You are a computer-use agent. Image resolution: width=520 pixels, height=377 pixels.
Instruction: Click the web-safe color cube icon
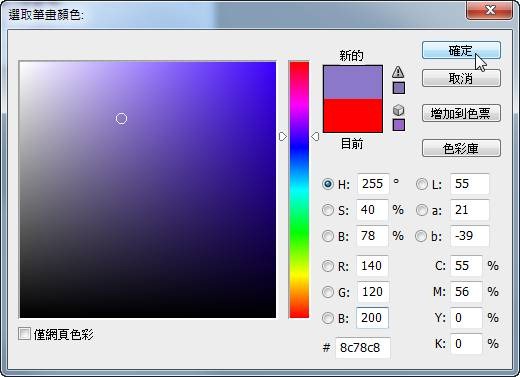tap(398, 110)
